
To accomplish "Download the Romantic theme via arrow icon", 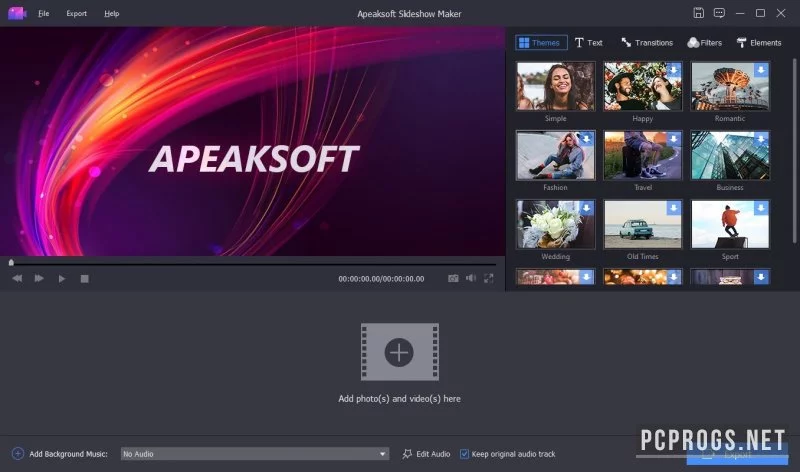I will (761, 70).
